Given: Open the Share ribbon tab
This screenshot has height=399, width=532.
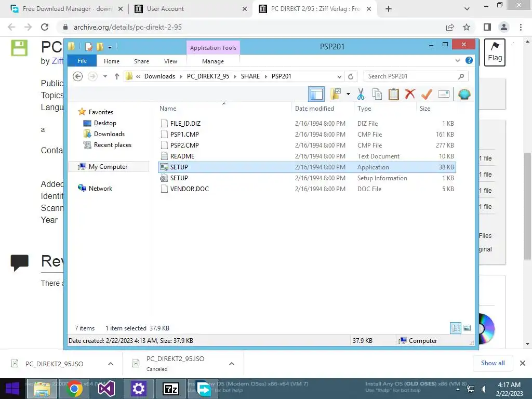Looking at the screenshot, I should click(141, 61).
